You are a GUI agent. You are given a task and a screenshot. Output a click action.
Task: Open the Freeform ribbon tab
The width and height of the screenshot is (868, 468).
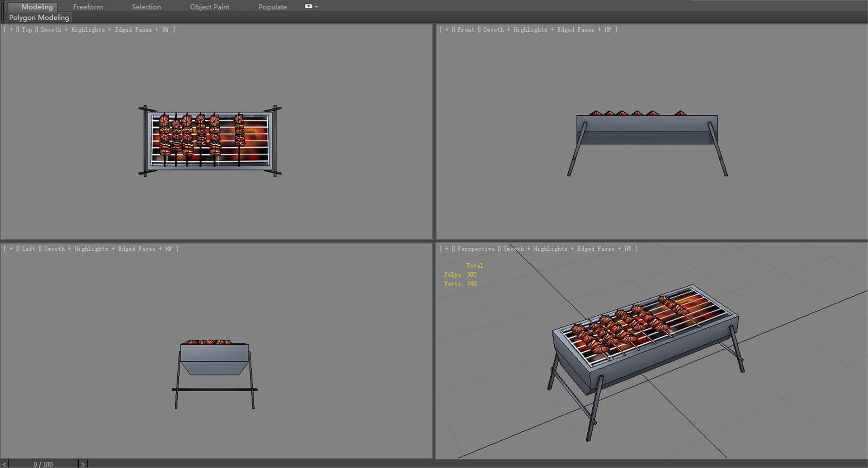tap(88, 7)
